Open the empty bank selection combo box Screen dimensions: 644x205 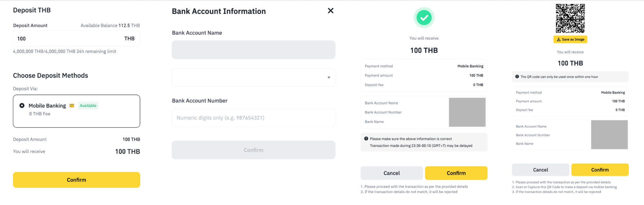tap(248, 78)
